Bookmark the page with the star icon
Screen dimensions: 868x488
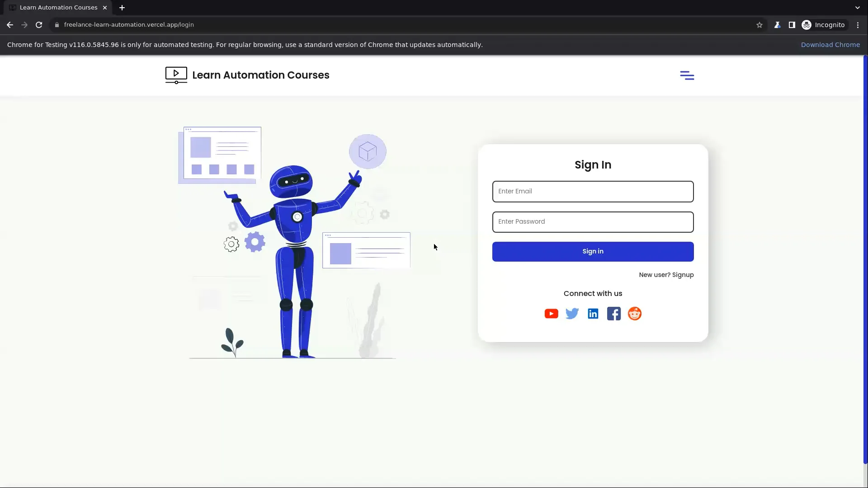759,25
